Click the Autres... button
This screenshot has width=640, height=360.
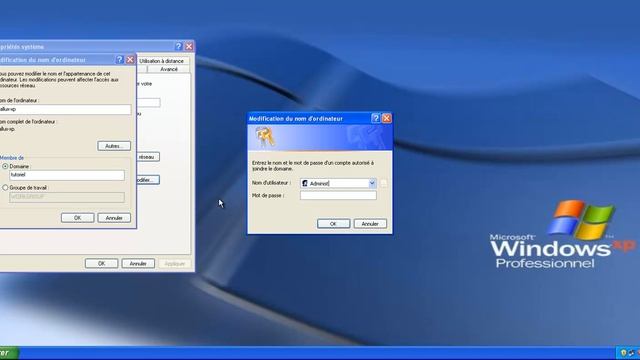[x=114, y=146]
